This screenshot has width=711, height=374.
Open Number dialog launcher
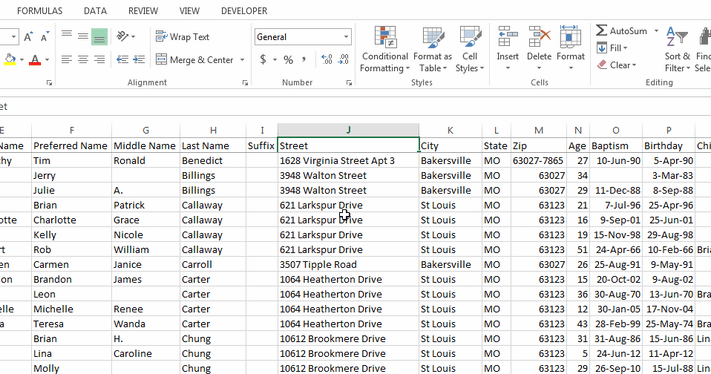click(x=349, y=83)
